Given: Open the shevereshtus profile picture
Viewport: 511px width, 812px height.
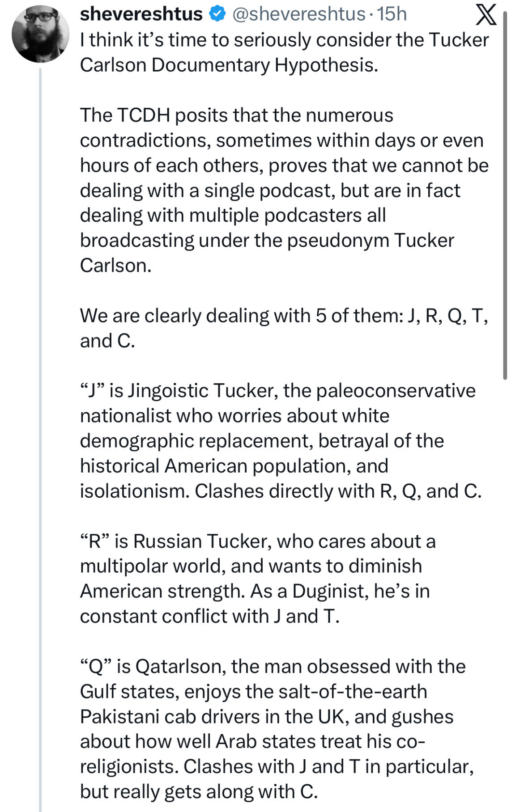Looking at the screenshot, I should pyautogui.click(x=40, y=34).
